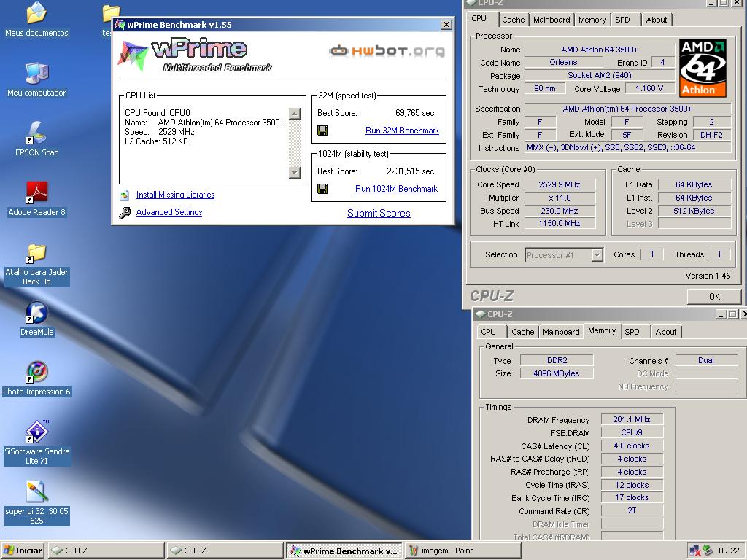
Task: Click AMD 64 Athlon logo in CPU-Z
Action: (x=703, y=68)
